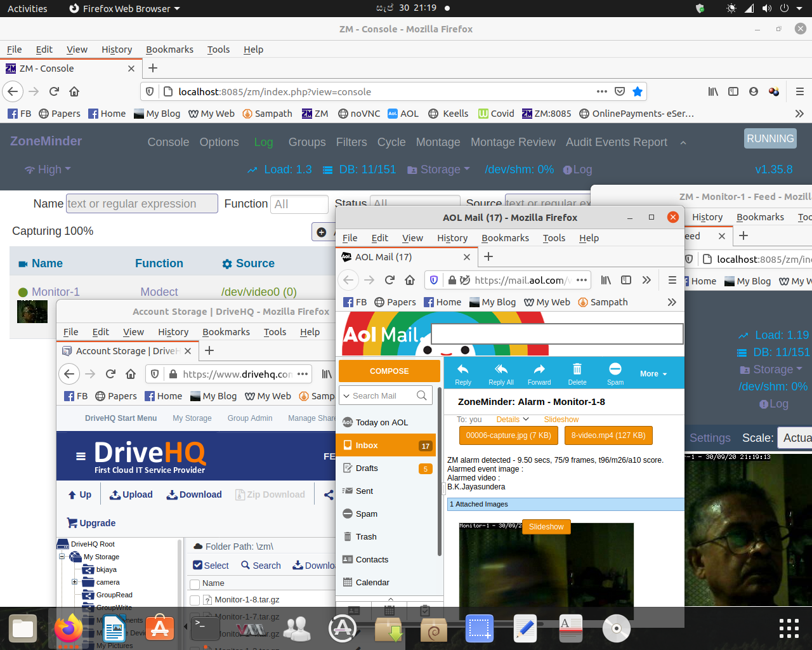Delete the open email with trash icon

(577, 374)
